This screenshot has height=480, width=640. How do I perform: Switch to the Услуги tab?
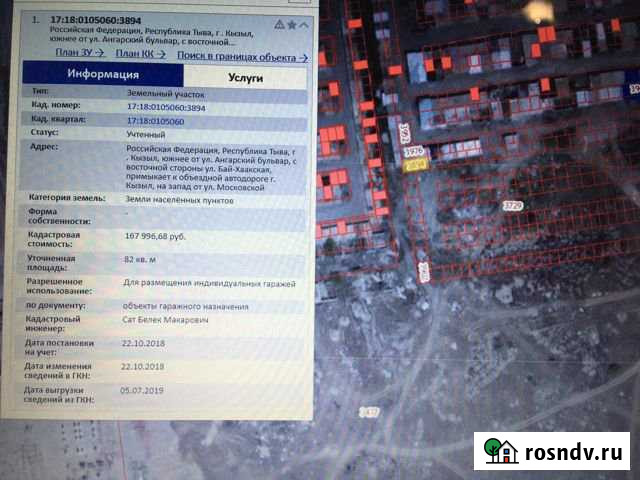[x=245, y=78]
